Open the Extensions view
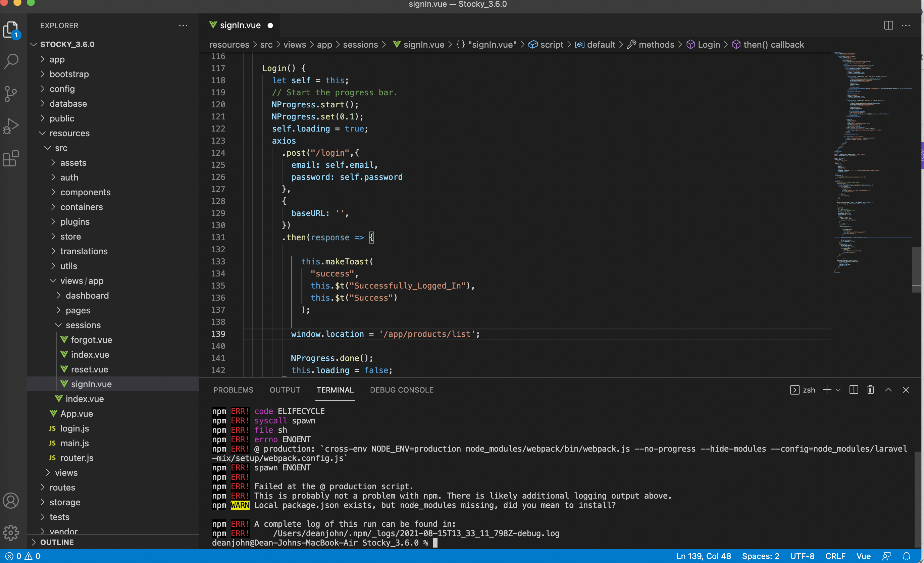Screen dimensions: 924x563 11,158
